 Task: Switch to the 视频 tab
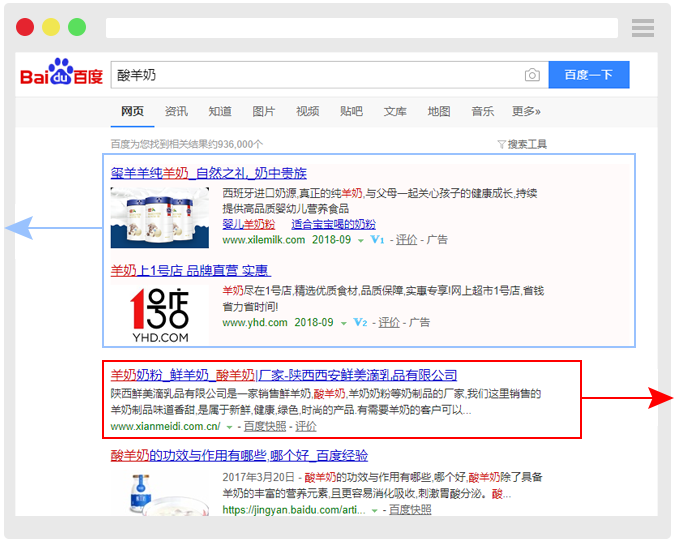pos(308,112)
